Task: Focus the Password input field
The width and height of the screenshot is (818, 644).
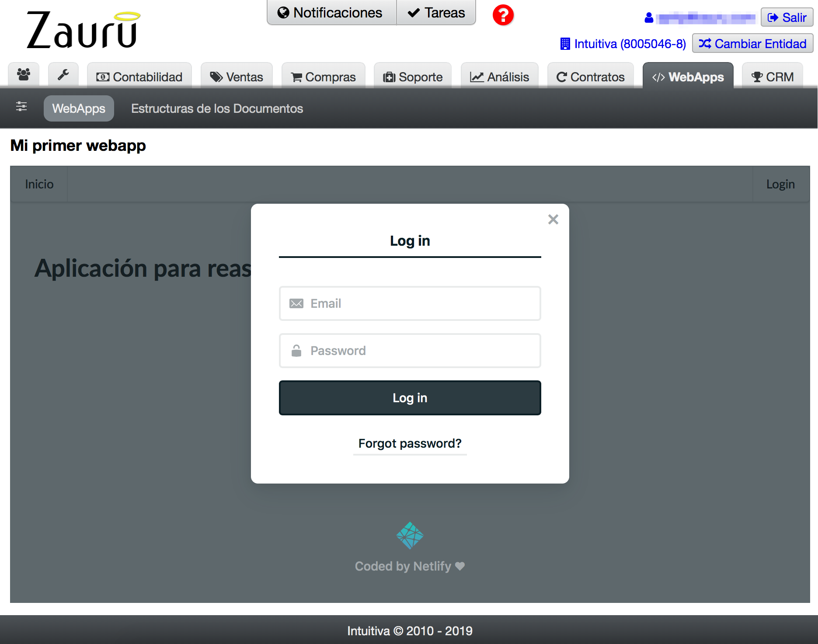Action: pyautogui.click(x=410, y=351)
